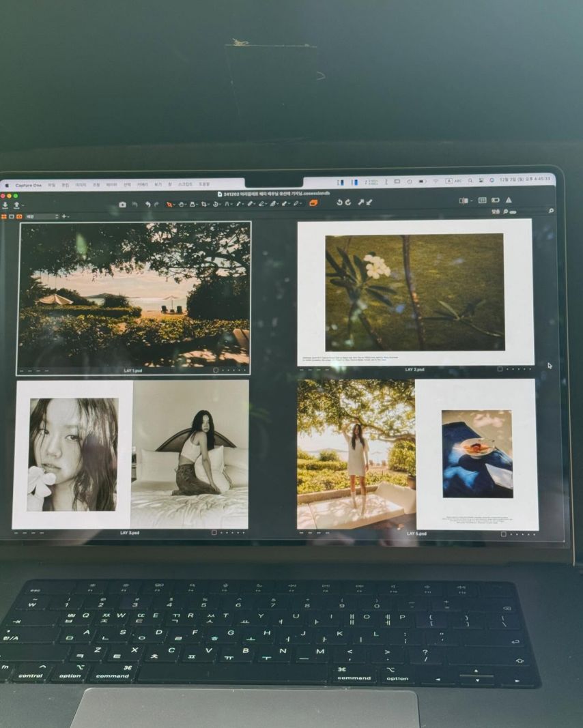Open the Capture One menu
Image resolution: width=583 pixels, height=728 pixels.
29,186
